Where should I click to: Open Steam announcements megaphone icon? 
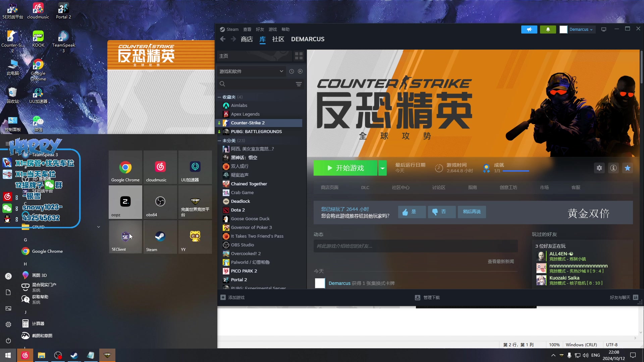529,29
